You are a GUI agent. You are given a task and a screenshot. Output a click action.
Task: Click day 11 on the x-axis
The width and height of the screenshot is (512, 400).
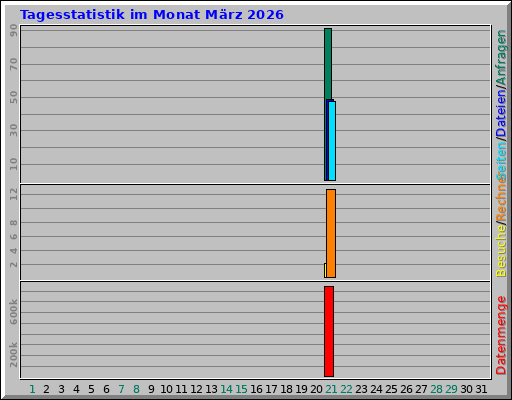tap(181, 389)
